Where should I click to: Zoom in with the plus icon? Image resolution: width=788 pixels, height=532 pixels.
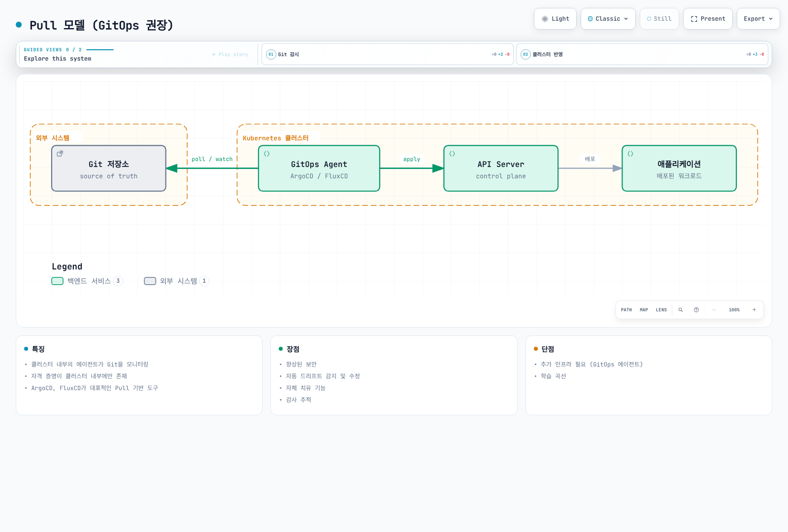click(x=754, y=310)
